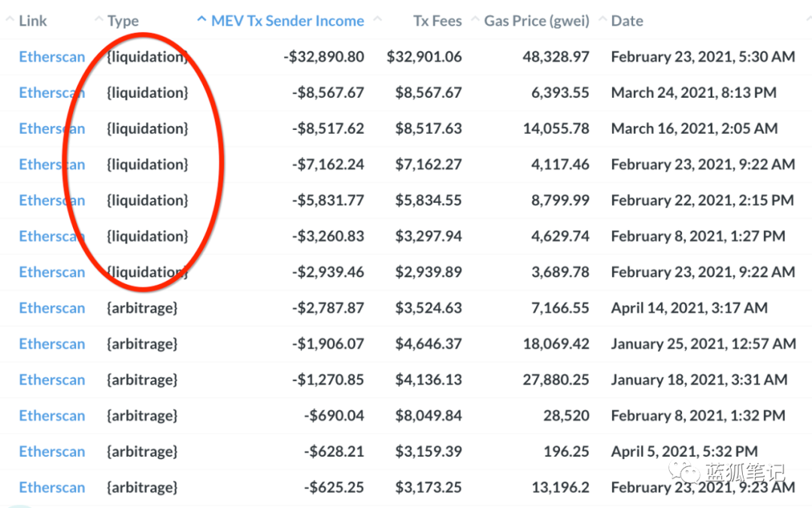Sort by the Tx Fees column header
The width and height of the screenshot is (812, 508).
[437, 21]
